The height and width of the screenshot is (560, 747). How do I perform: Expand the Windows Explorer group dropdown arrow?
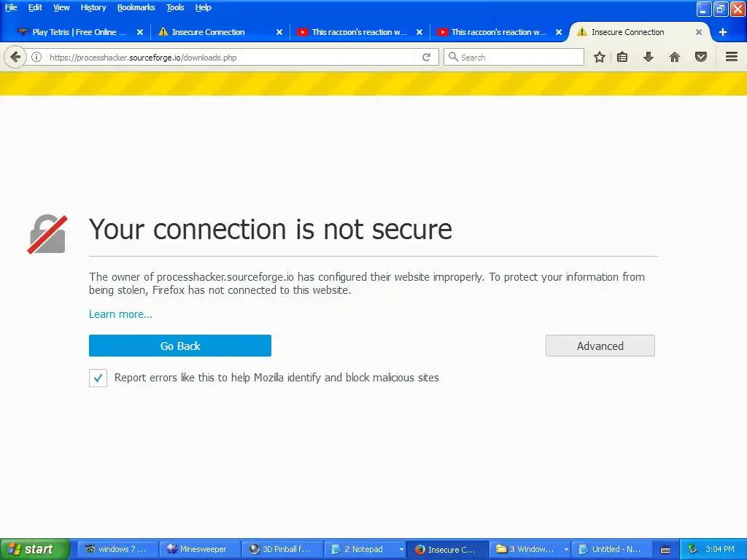[x=566, y=550]
